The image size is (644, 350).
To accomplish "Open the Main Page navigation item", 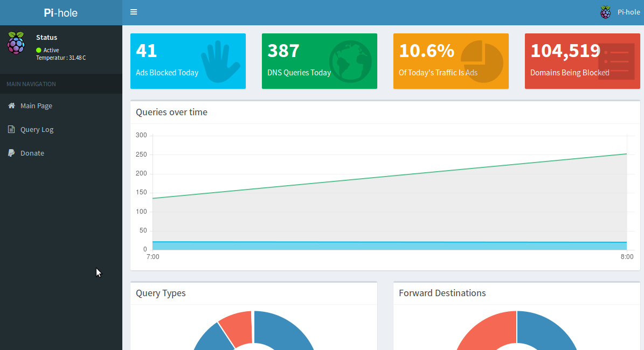I will coord(36,106).
